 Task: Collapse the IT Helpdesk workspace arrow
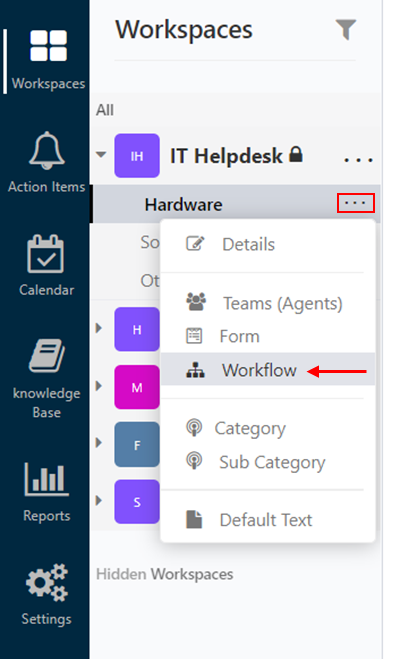pos(101,155)
